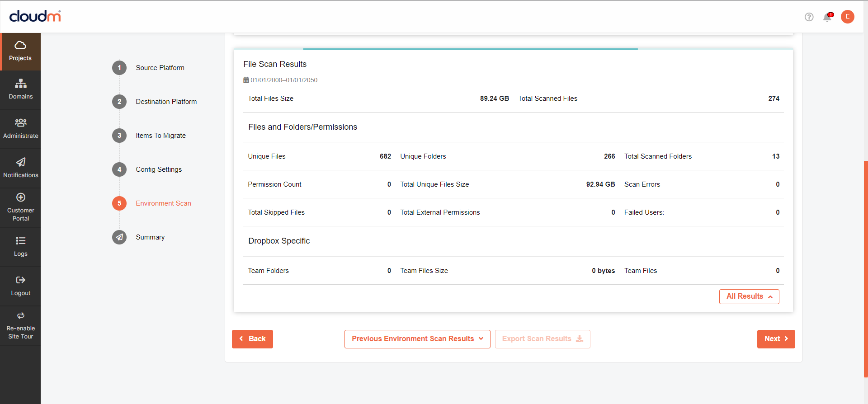Click the cloudm logo
This screenshot has width=868, height=404.
[35, 16]
